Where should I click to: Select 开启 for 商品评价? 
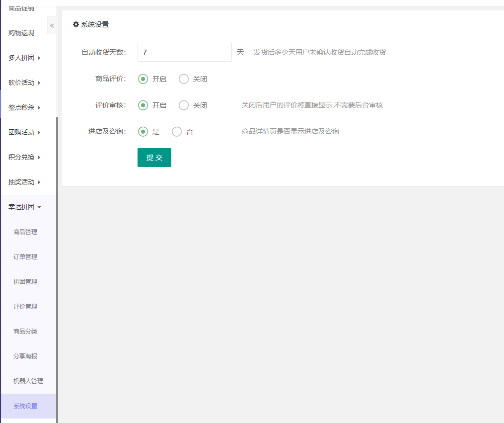point(143,79)
